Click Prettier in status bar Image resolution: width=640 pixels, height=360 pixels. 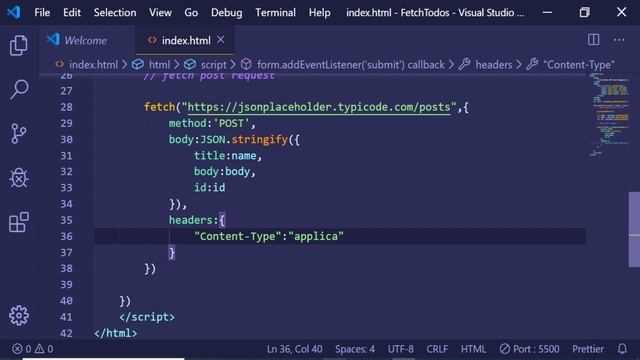coord(587,349)
